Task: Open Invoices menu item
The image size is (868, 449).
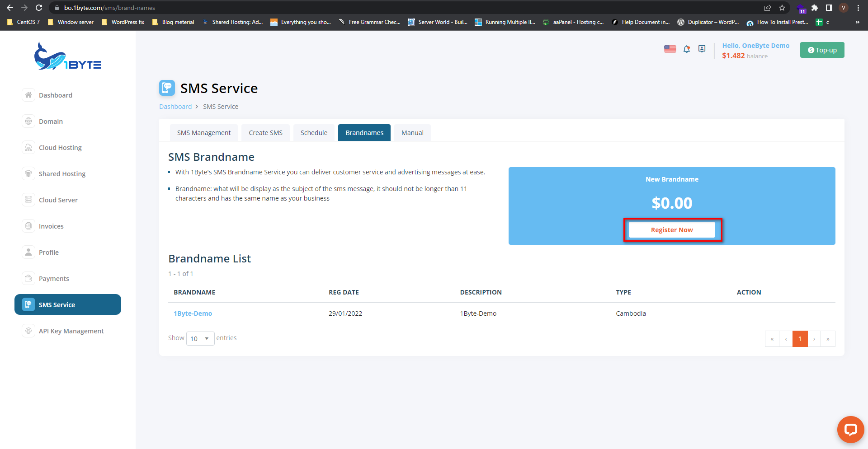Action: [x=51, y=226]
